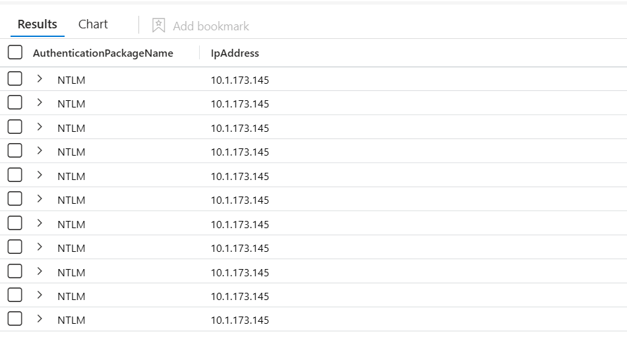
Task: Switch to the Chart tab
Action: point(93,24)
